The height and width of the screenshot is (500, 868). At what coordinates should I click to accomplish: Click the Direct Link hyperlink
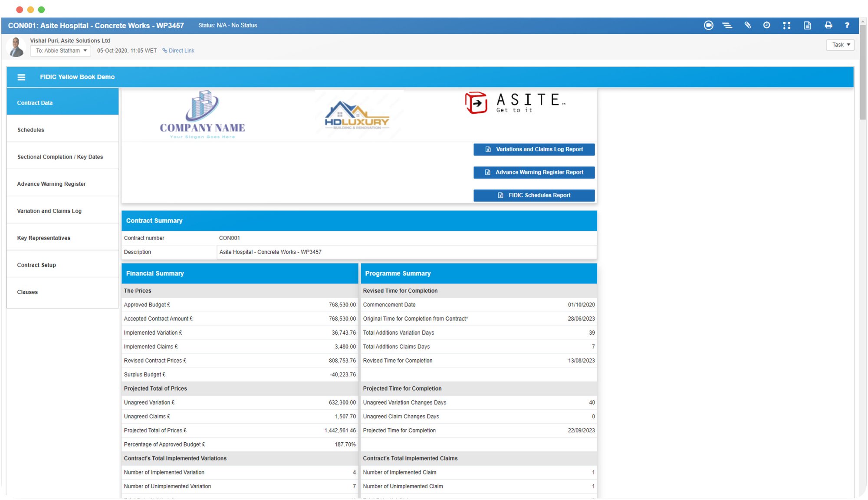[x=181, y=51]
